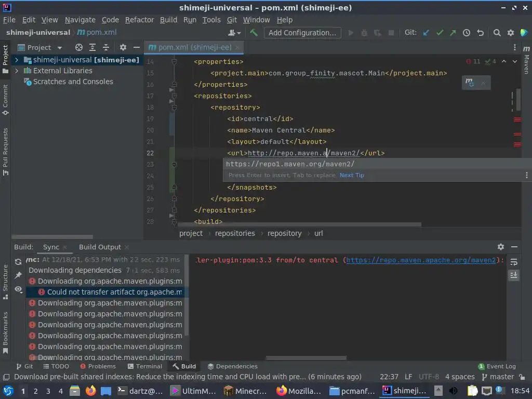Image resolution: width=532 pixels, height=399 pixels.
Task: Open Project panel options gear
Action: click(123, 47)
